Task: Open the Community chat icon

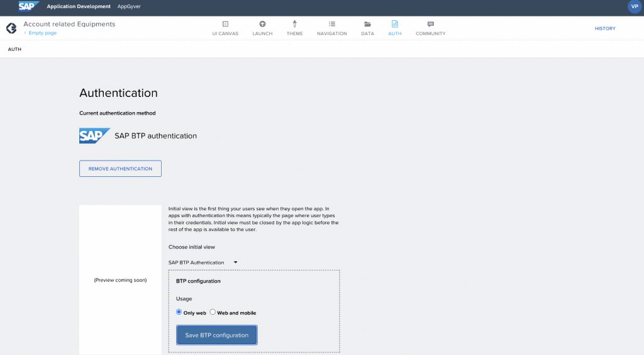Action: (x=430, y=25)
